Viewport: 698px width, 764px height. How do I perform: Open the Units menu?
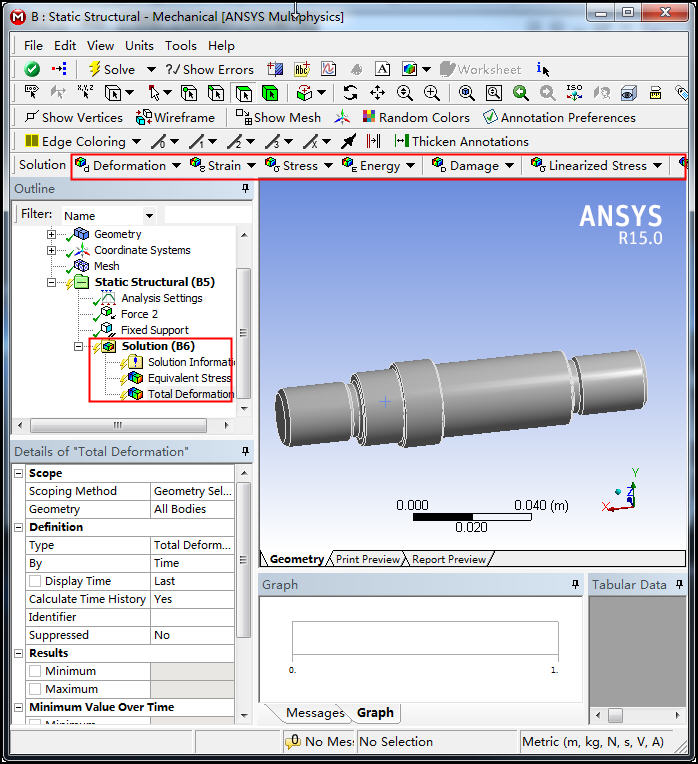click(139, 45)
